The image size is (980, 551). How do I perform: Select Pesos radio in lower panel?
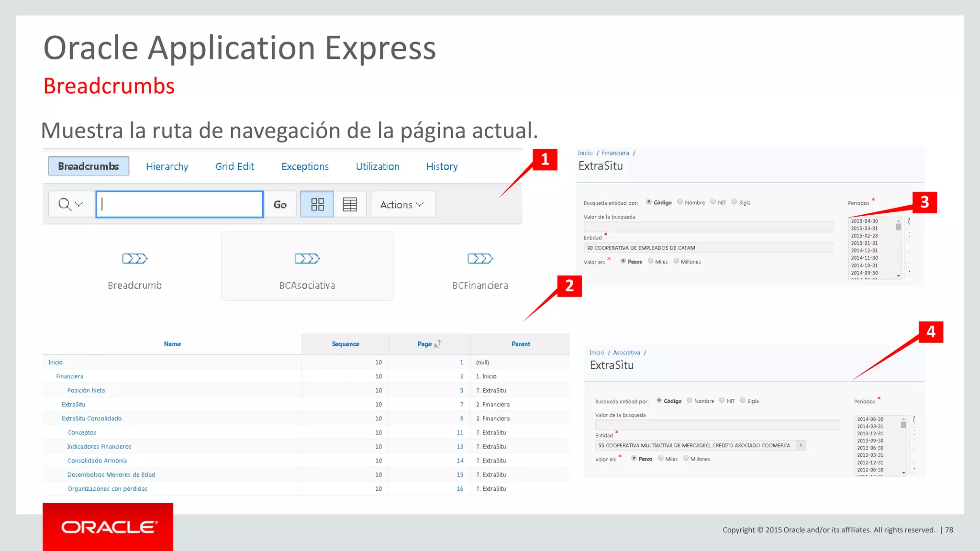point(634,458)
